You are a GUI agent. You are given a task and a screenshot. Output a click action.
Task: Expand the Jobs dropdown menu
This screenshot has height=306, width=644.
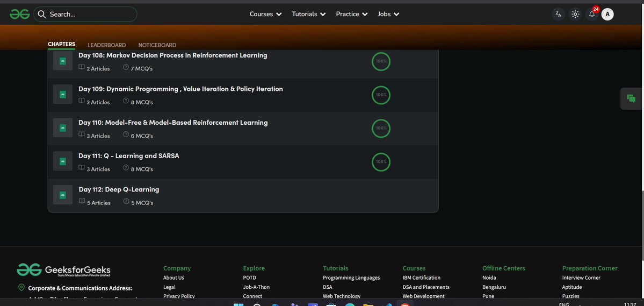[388, 14]
